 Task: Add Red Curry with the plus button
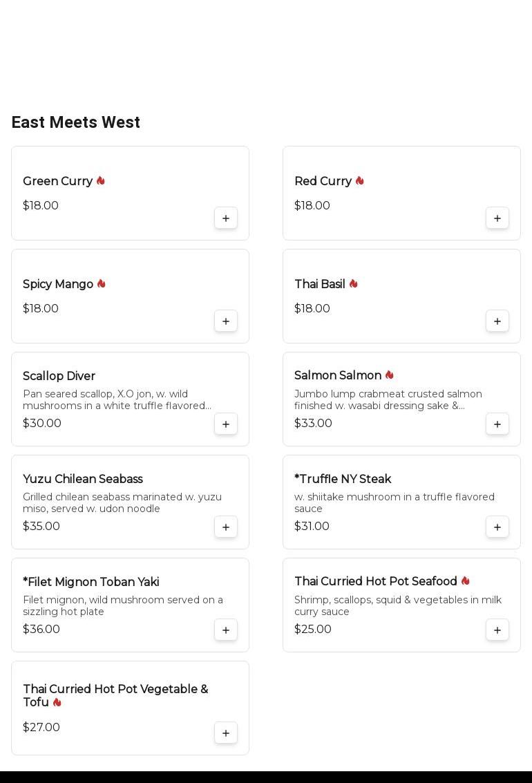(x=497, y=218)
